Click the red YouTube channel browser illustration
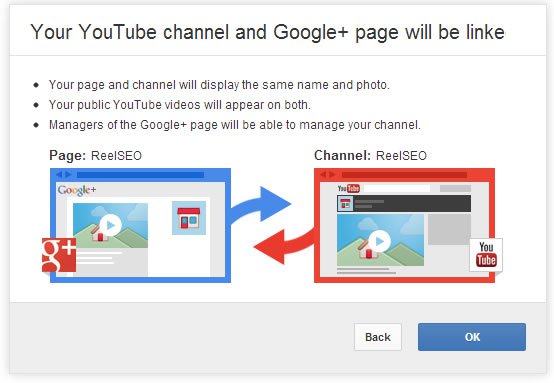 404,225
